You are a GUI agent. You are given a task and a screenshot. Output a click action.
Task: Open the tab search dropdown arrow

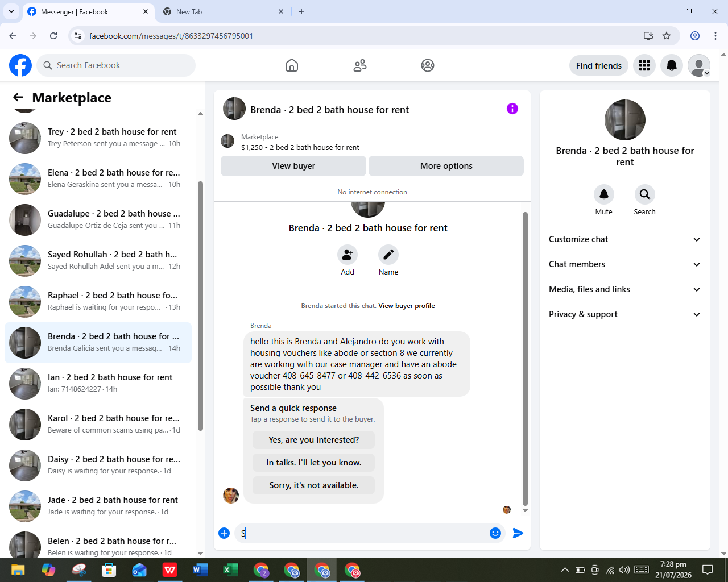(11, 11)
